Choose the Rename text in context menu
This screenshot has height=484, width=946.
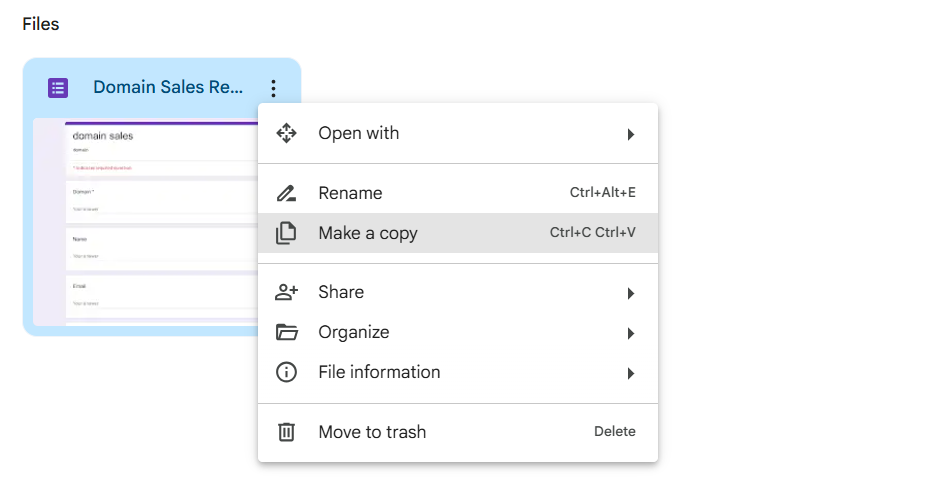tap(350, 193)
